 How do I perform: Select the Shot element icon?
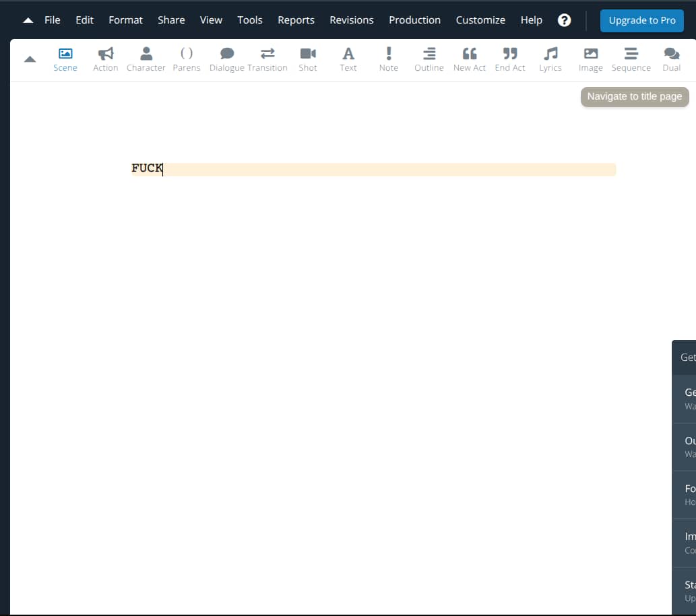pyautogui.click(x=308, y=59)
